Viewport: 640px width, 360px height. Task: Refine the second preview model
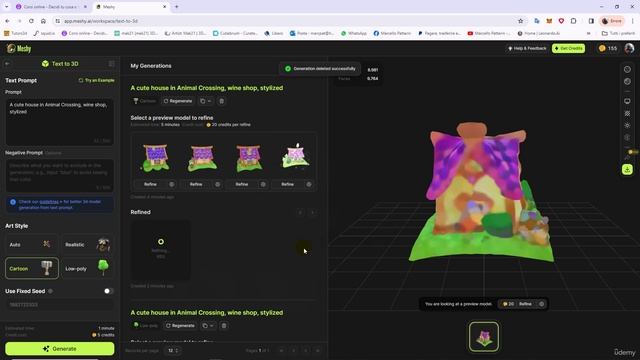[x=196, y=184]
